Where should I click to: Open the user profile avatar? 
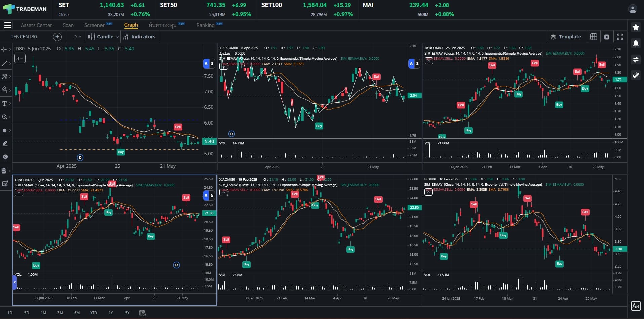tap(633, 9)
